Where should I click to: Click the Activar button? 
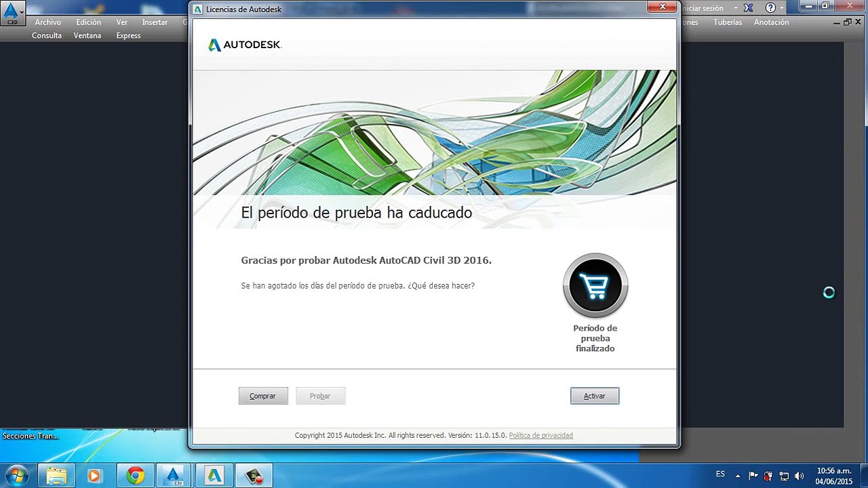(x=595, y=396)
